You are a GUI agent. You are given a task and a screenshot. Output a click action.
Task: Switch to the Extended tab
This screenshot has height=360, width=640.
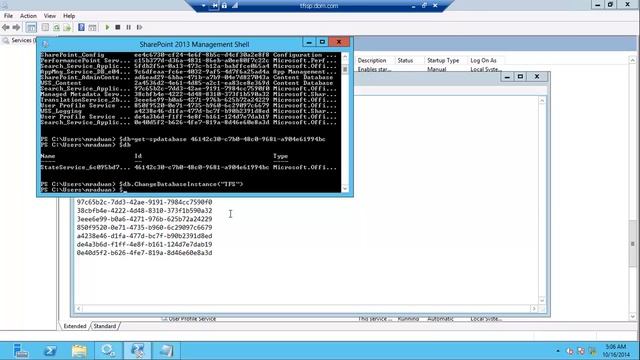pos(75,326)
